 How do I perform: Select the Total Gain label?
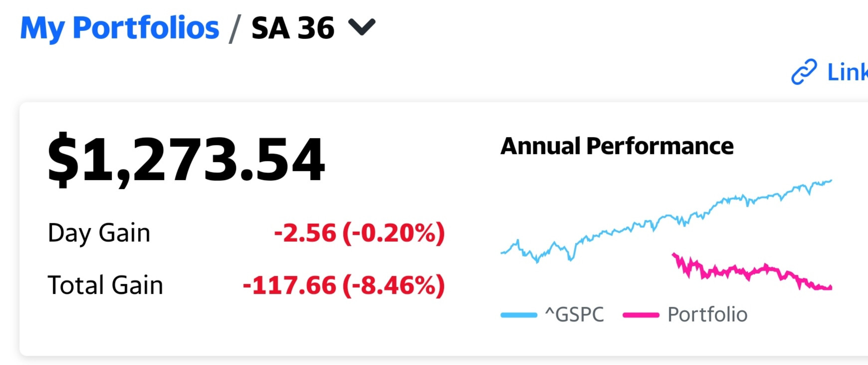pos(105,285)
